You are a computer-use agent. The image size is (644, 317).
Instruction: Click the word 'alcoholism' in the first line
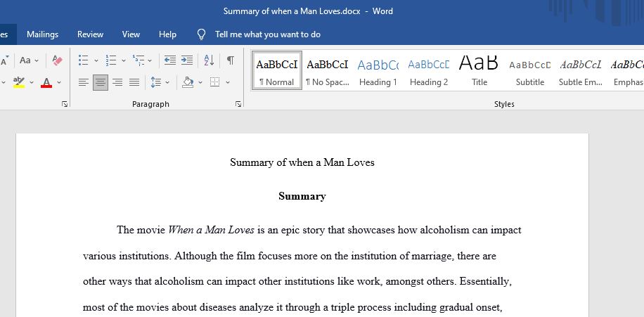pos(445,230)
